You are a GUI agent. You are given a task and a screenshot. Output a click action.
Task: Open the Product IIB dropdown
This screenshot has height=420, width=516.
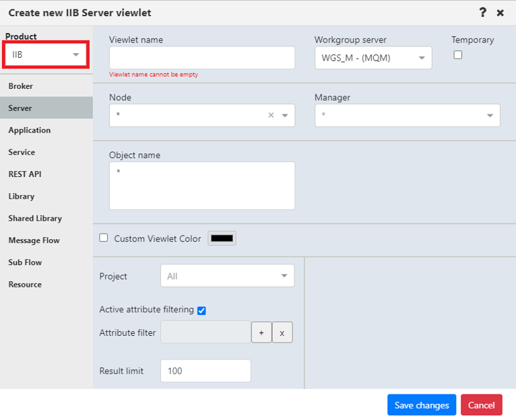point(46,55)
